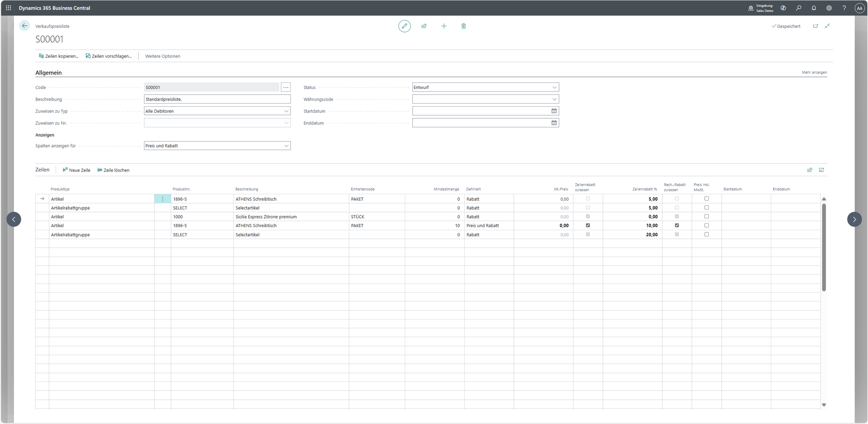Uncheck Rech.-Rabatt zulassen for Preis und Rabatt row
This screenshot has width=868, height=424.
pyautogui.click(x=677, y=225)
